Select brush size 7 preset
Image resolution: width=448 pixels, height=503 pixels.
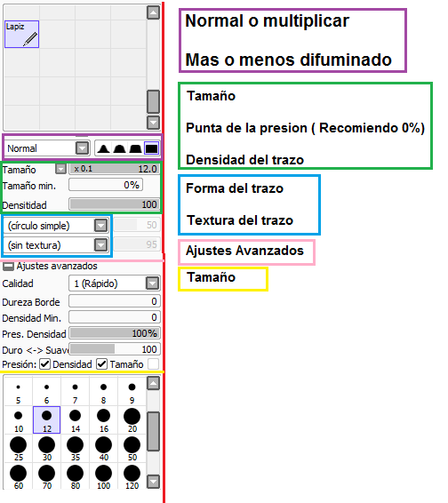pos(75,392)
